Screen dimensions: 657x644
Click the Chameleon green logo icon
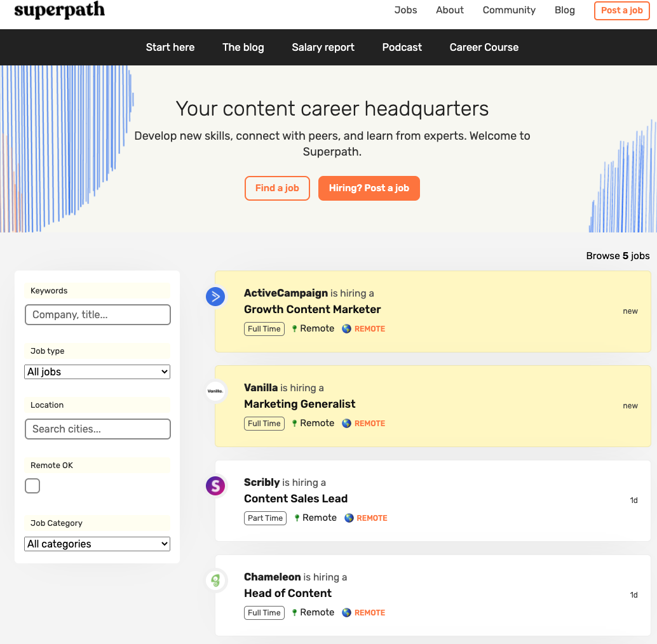[215, 580]
